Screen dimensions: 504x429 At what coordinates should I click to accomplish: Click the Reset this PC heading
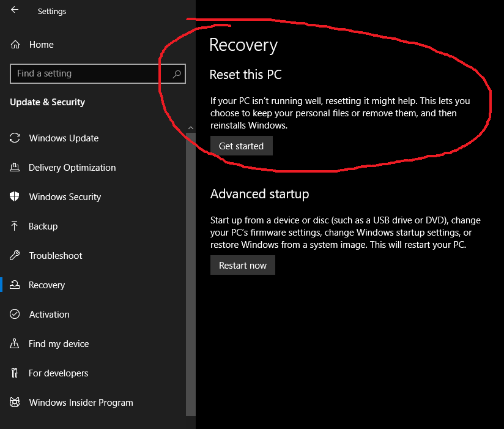pos(245,75)
